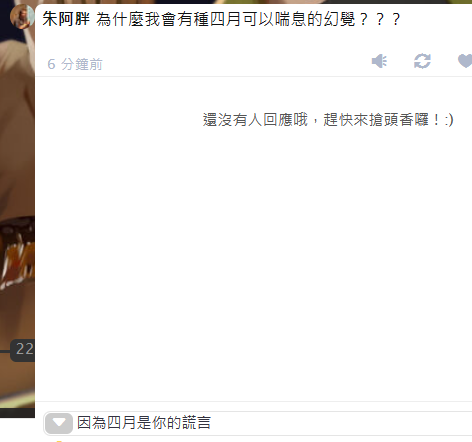
Task: Like the plurk with the heart icon
Action: [x=465, y=61]
